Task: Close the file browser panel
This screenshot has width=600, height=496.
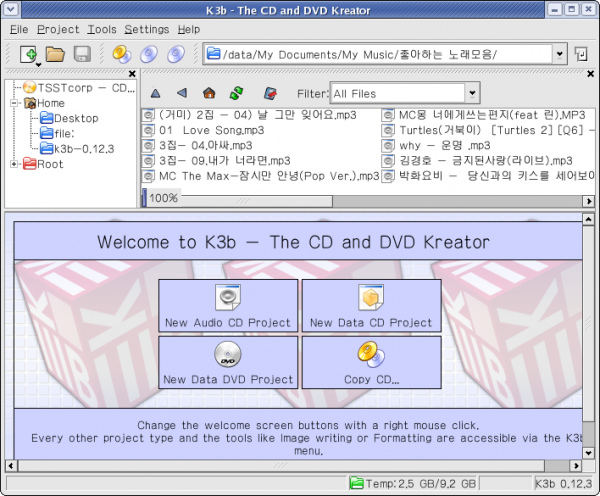Action: pyautogui.click(x=590, y=73)
